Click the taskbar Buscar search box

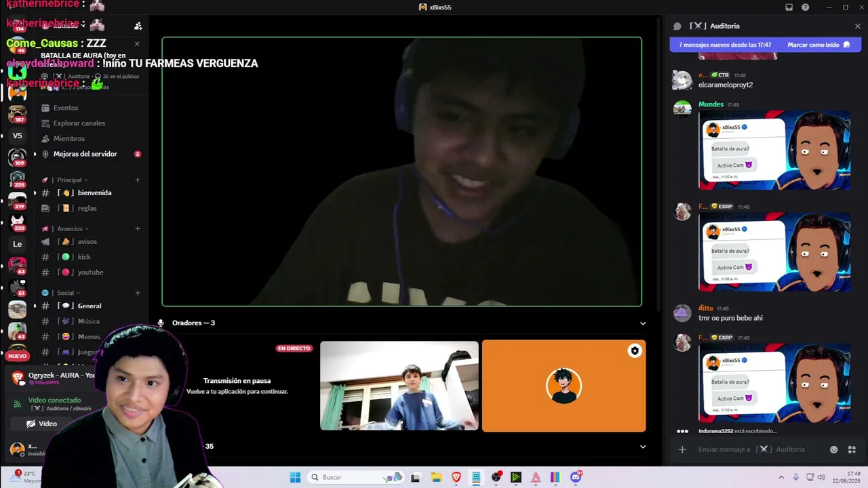tap(355, 477)
